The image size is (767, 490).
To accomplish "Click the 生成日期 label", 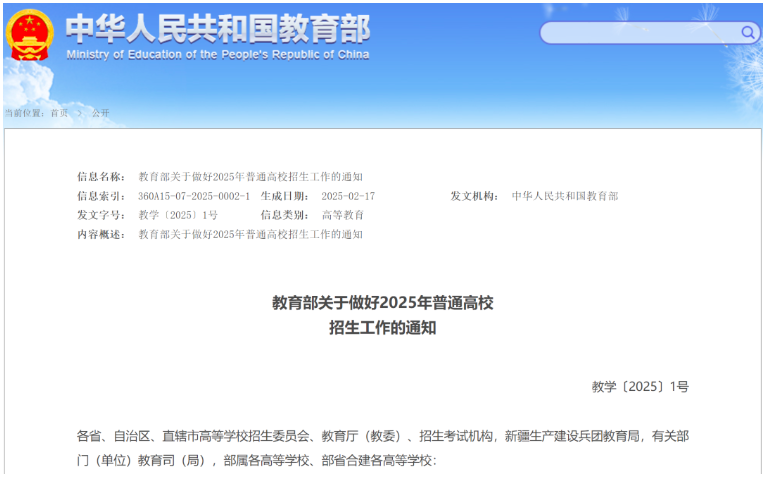I will pyautogui.click(x=285, y=196).
